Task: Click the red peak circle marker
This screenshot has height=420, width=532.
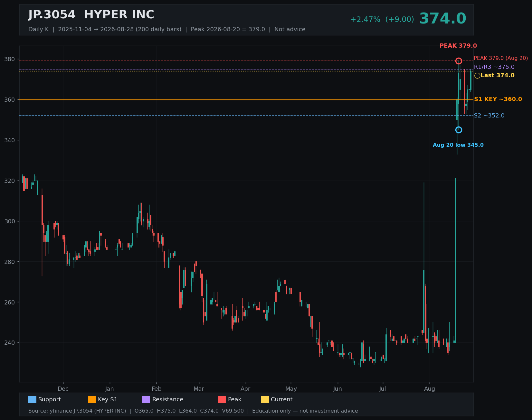Action: pyautogui.click(x=459, y=61)
